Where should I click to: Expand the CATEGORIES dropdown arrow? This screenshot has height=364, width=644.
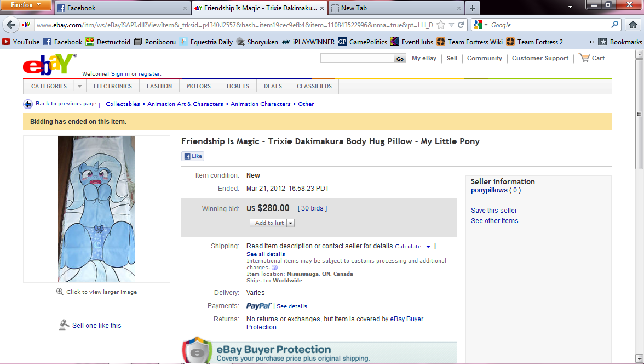click(x=80, y=87)
